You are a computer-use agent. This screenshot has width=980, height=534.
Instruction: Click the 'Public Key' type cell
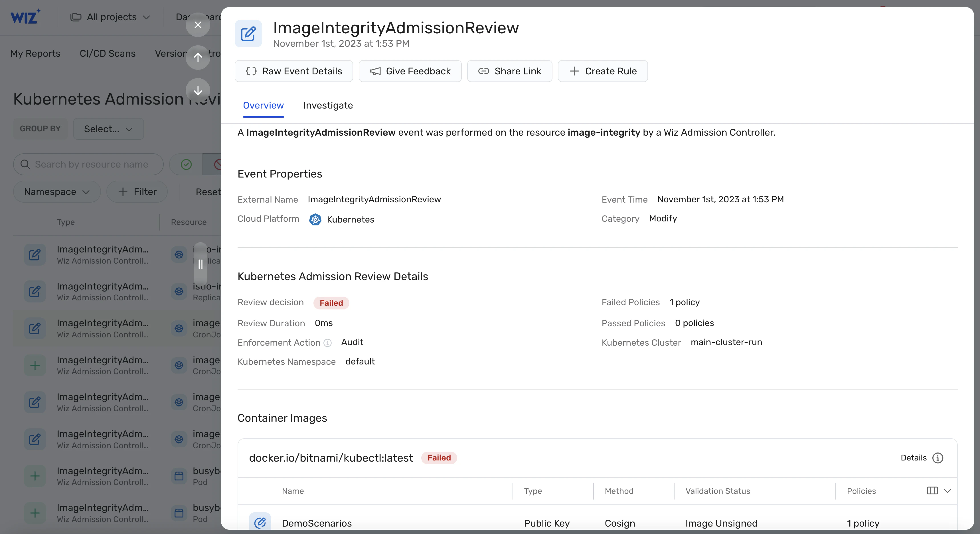point(547,523)
